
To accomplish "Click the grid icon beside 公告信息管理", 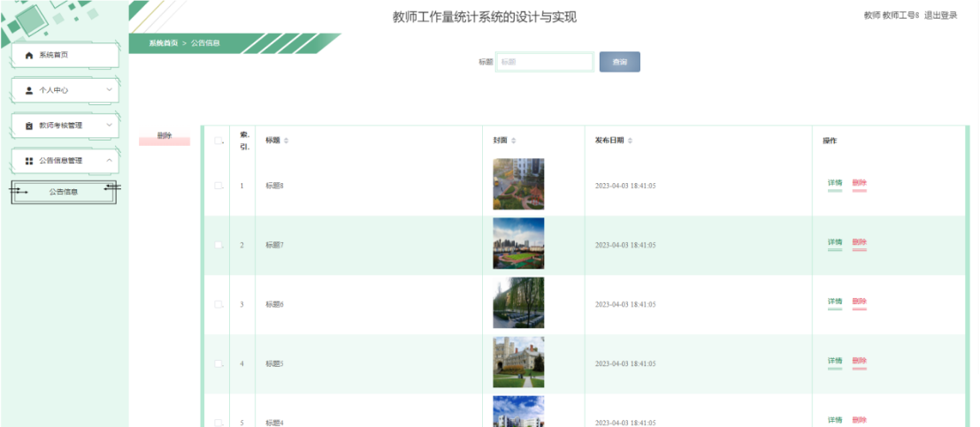I will click(x=29, y=161).
